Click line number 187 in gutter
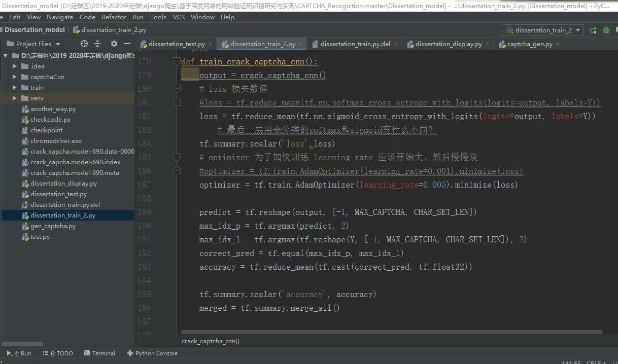 (145, 185)
